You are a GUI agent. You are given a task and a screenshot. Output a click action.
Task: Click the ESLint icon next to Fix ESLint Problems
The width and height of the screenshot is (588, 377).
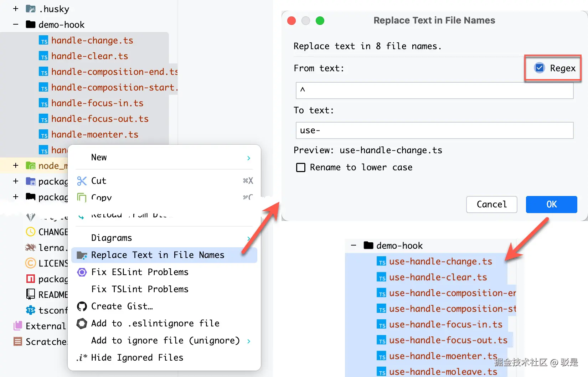[x=82, y=272]
